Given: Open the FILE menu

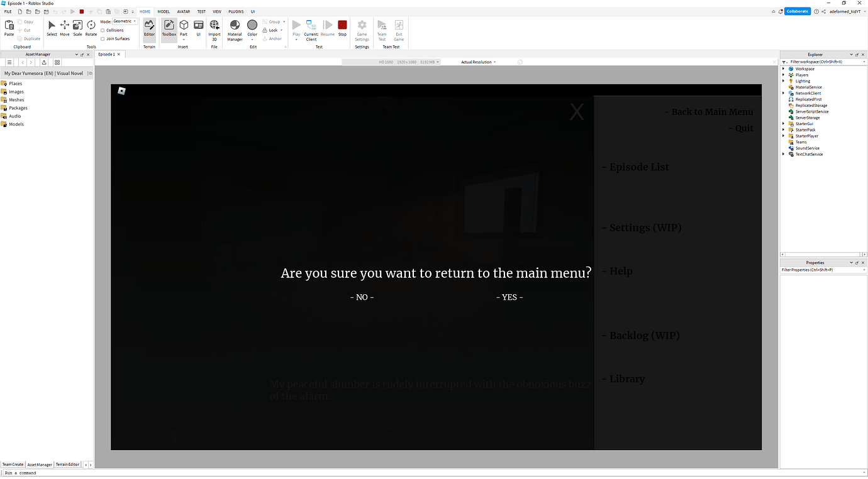Looking at the screenshot, I should pyautogui.click(x=8, y=11).
